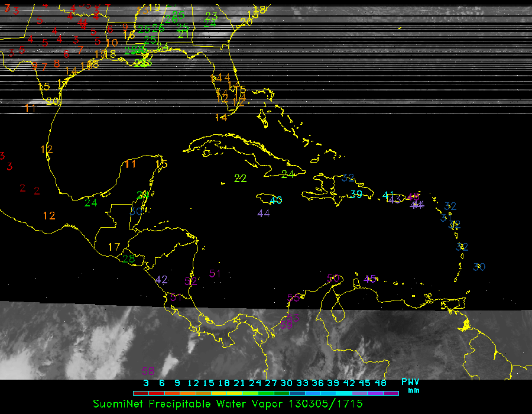Click the 3 label on the color scale

pyautogui.click(x=145, y=383)
